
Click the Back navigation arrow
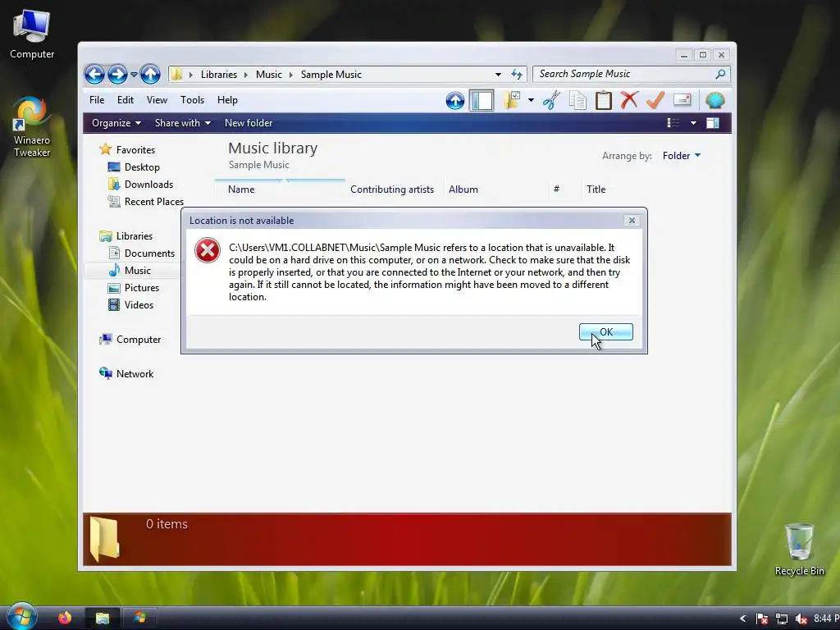point(94,74)
